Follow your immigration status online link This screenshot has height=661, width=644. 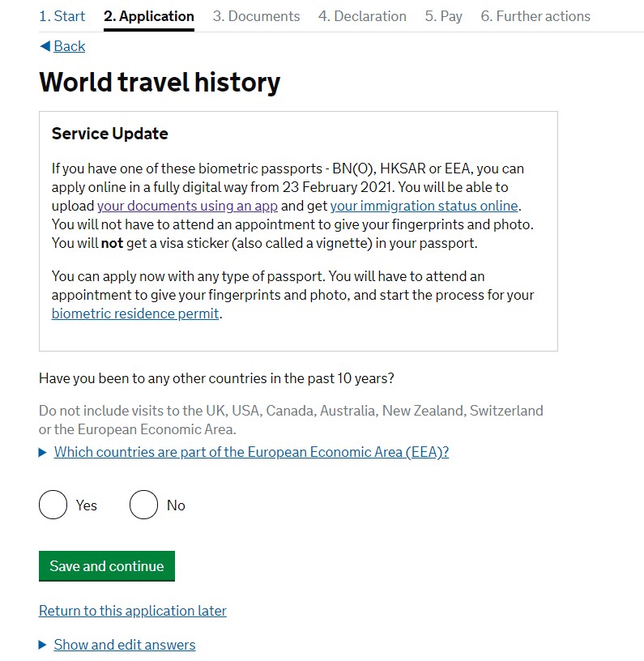coord(424,206)
